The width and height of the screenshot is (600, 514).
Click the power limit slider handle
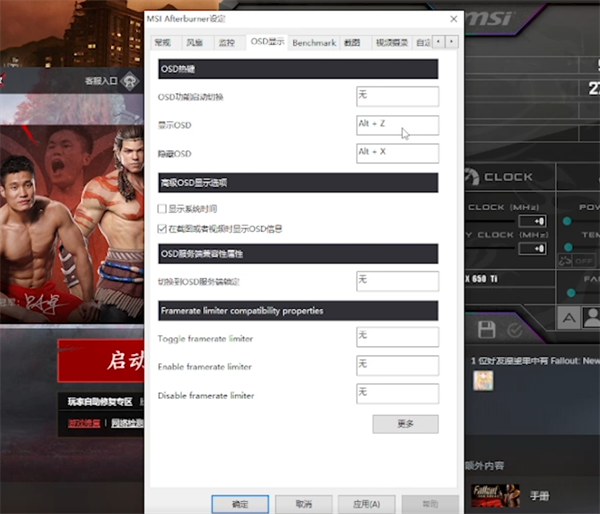pyautogui.click(x=567, y=221)
